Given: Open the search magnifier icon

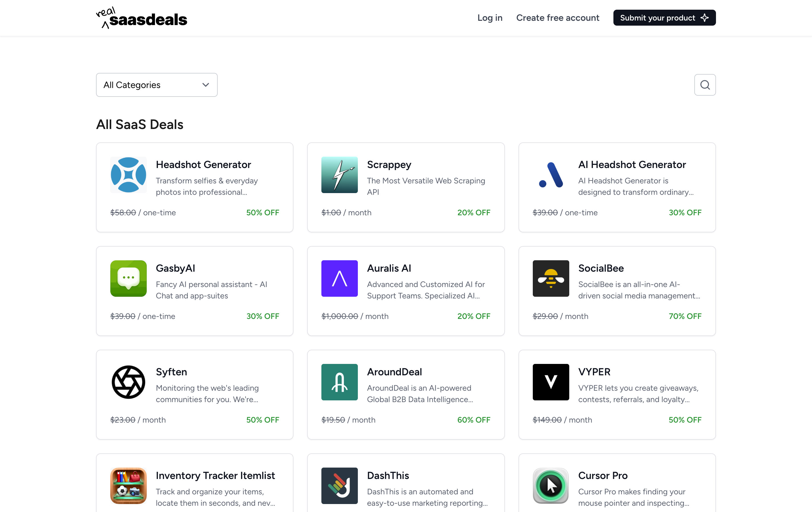Looking at the screenshot, I should coord(705,85).
